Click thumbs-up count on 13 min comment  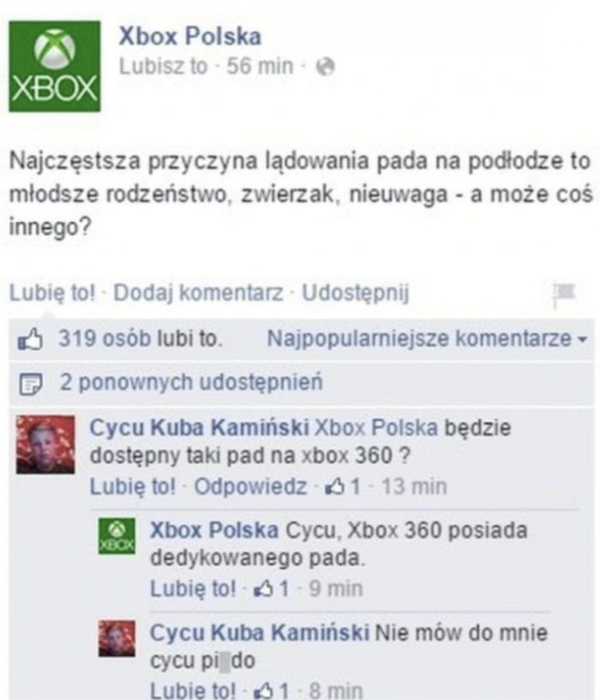coord(344,487)
